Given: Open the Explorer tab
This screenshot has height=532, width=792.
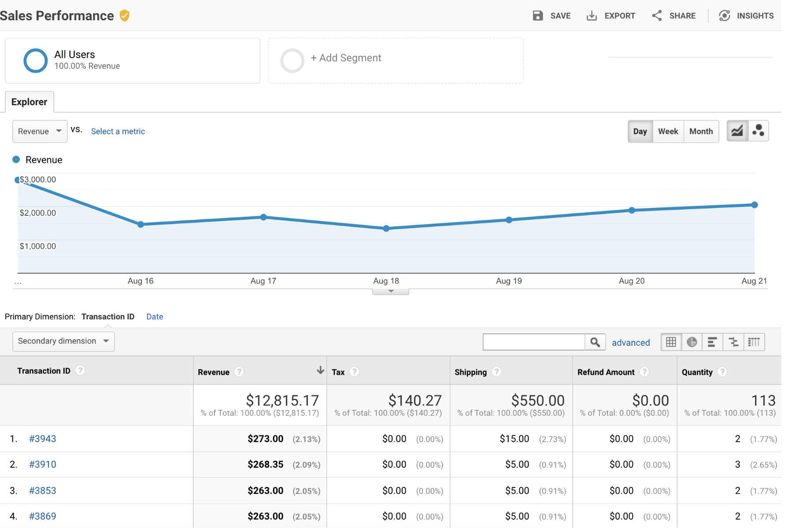Looking at the screenshot, I should [29, 102].
